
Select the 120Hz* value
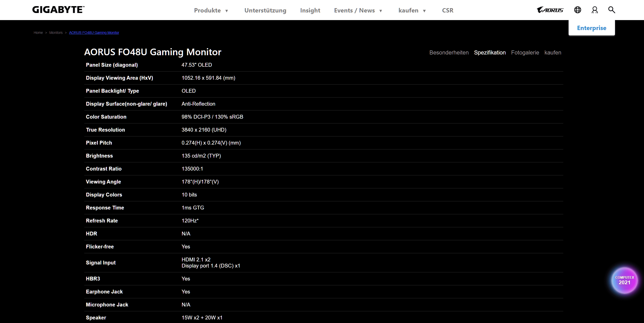point(190,221)
